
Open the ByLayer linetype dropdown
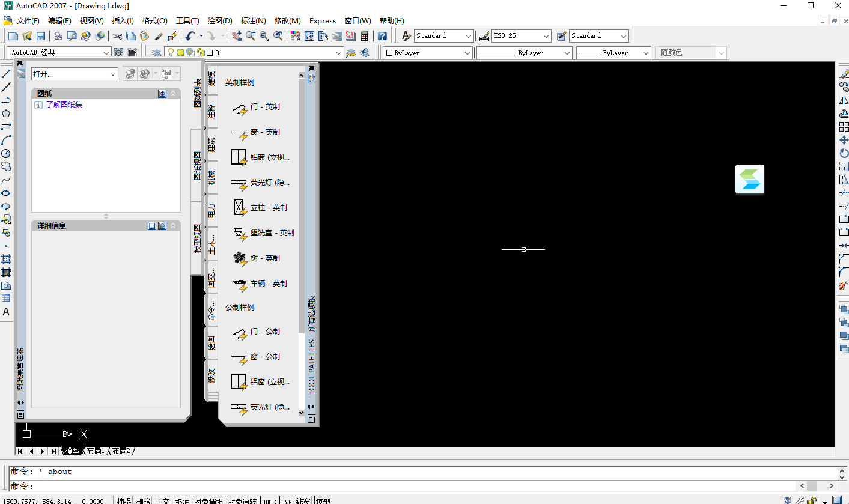[x=524, y=53]
